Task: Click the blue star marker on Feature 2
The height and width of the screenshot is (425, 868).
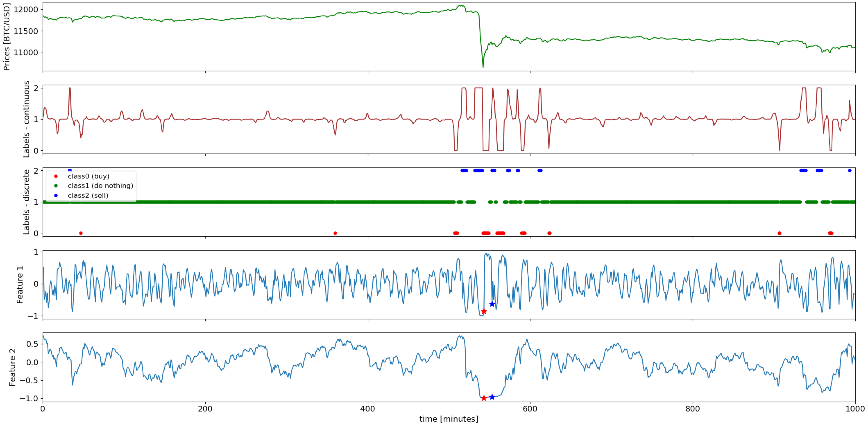Action: pyautogui.click(x=492, y=397)
